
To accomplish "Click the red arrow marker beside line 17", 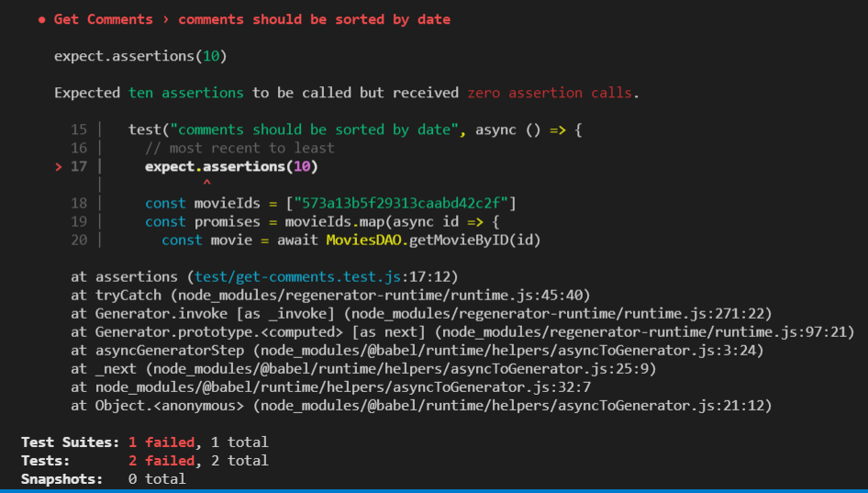I will coord(59,166).
